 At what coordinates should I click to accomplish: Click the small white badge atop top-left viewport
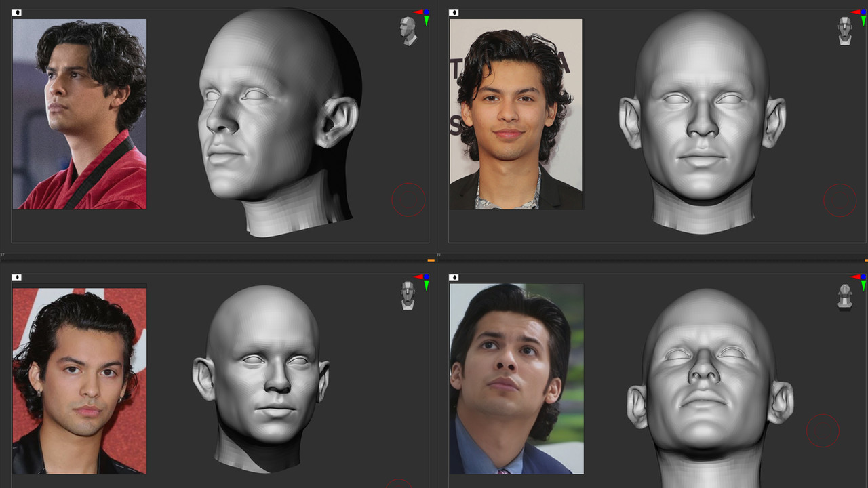pos(16,12)
